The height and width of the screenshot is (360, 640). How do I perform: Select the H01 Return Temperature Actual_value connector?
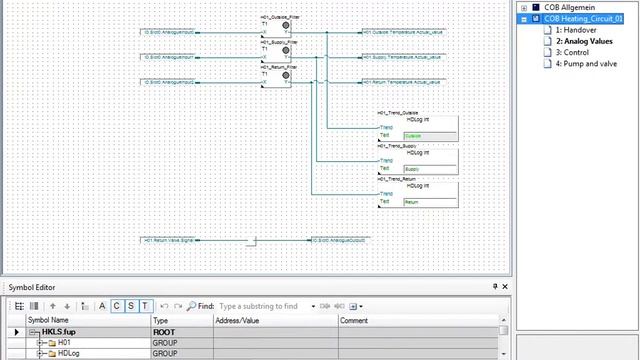tap(404, 82)
